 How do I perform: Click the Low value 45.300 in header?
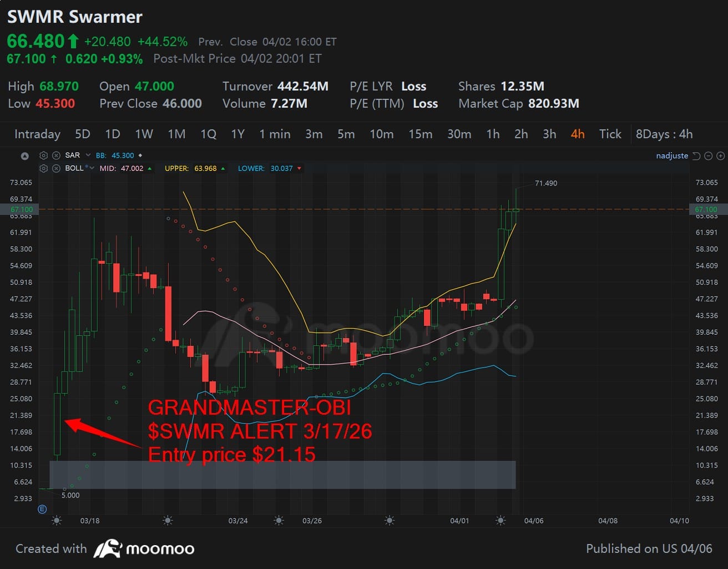55,104
